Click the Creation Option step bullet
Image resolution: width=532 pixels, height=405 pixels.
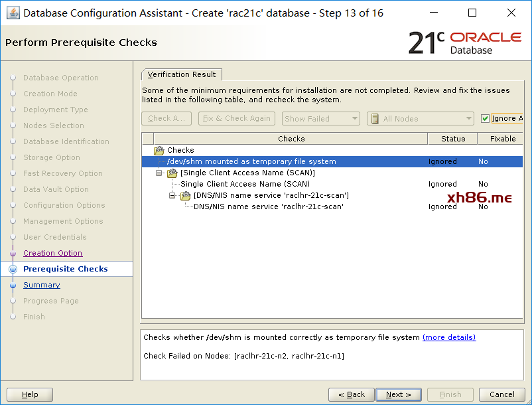pos(13,253)
